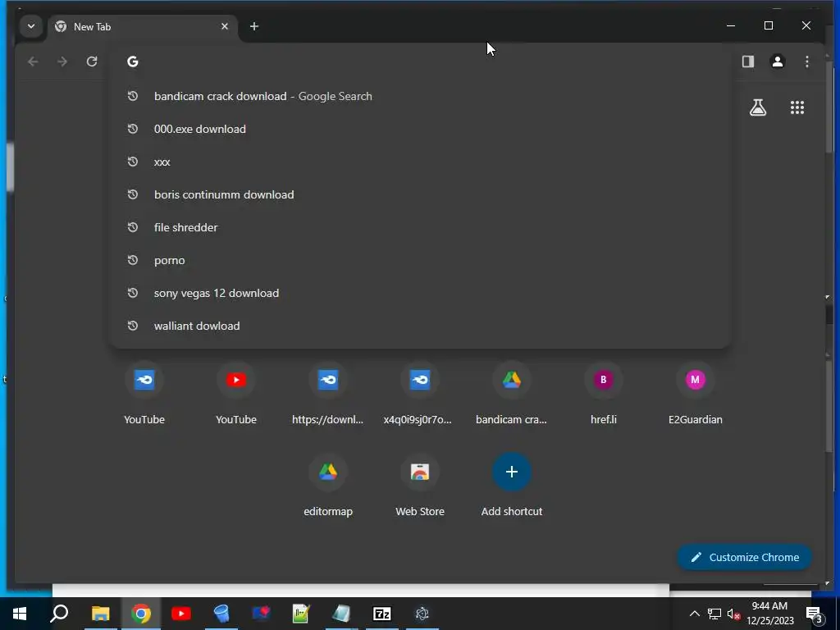The height and width of the screenshot is (630, 840).
Task: Open blue bucket app in taskbar
Action: tap(221, 614)
